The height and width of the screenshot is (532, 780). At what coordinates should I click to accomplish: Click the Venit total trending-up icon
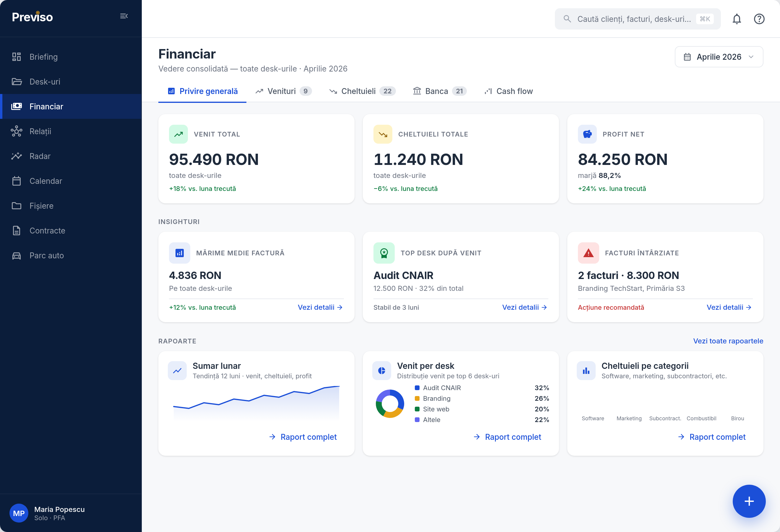tap(178, 134)
